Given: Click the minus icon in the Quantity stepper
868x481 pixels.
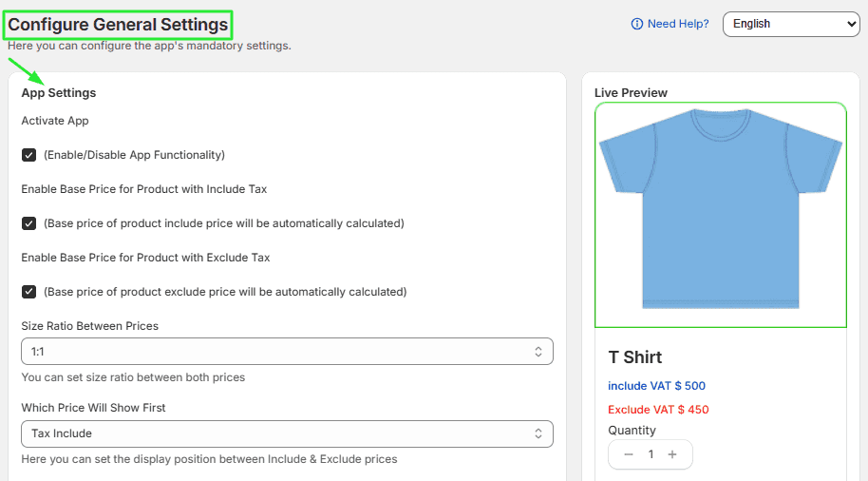Looking at the screenshot, I should pos(629,454).
